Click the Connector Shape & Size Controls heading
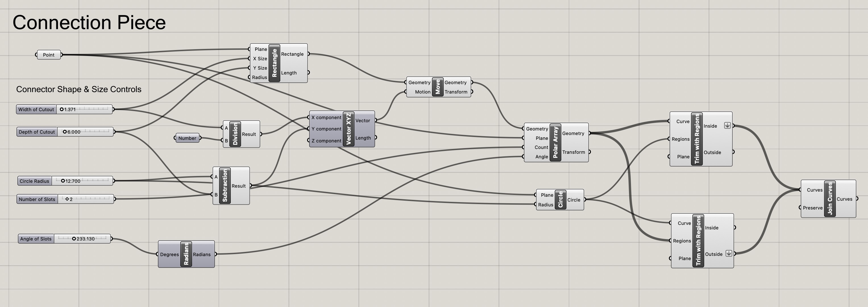The height and width of the screenshot is (307, 868). click(79, 89)
